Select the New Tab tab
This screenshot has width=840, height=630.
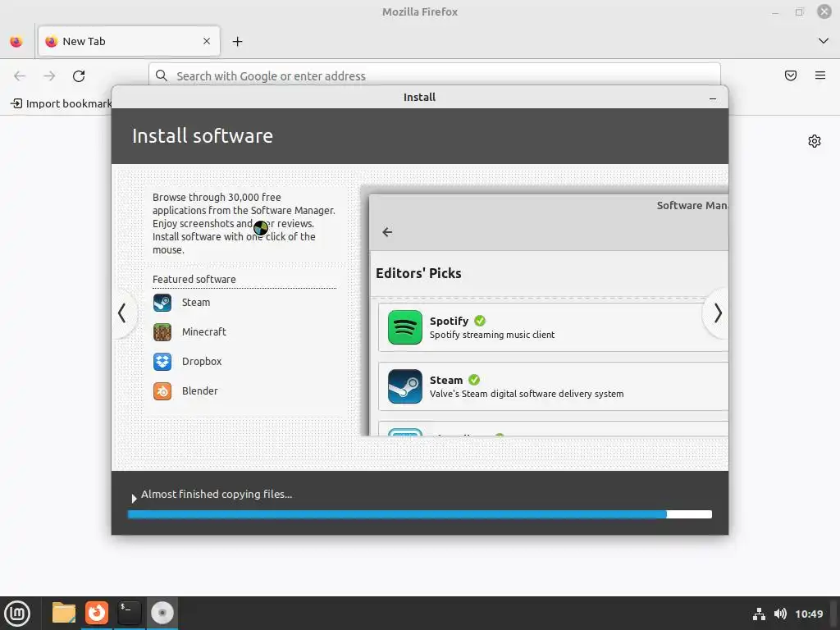tap(129, 41)
